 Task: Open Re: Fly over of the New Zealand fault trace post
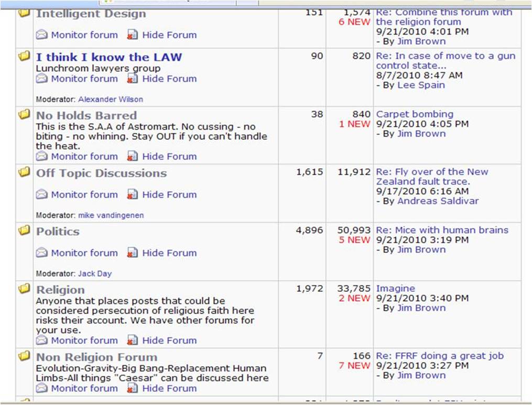tap(432, 177)
